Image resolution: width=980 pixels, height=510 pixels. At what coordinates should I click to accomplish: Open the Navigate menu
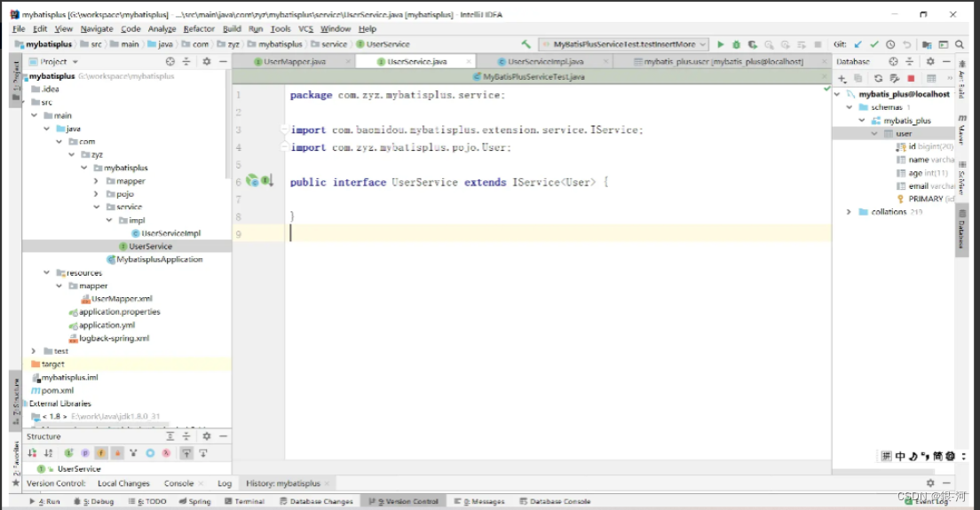tap(96, 28)
